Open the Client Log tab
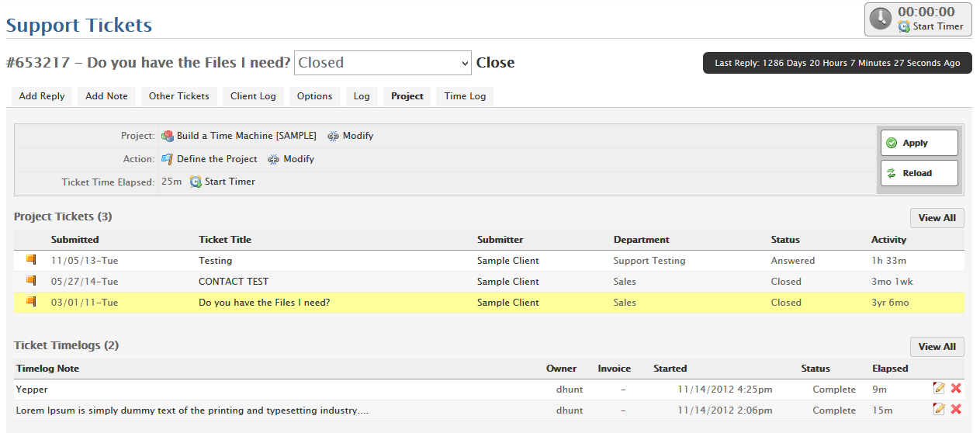This screenshot has width=980, height=433. [x=253, y=96]
